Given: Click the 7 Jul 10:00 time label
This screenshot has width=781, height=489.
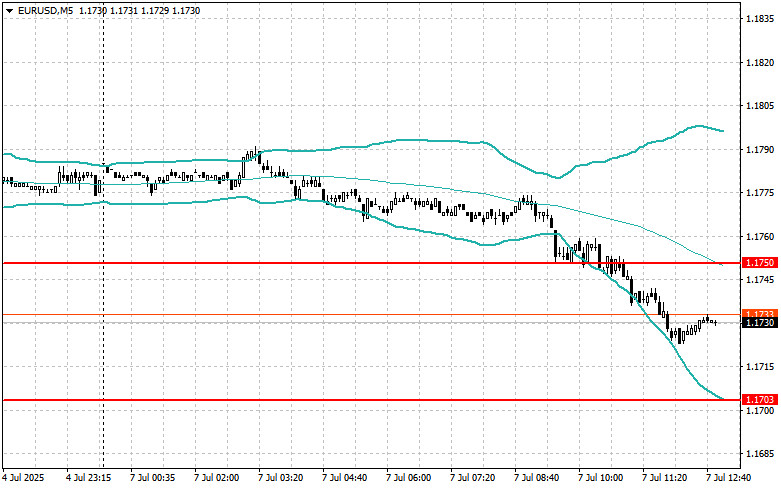Looking at the screenshot, I should coord(600,478).
